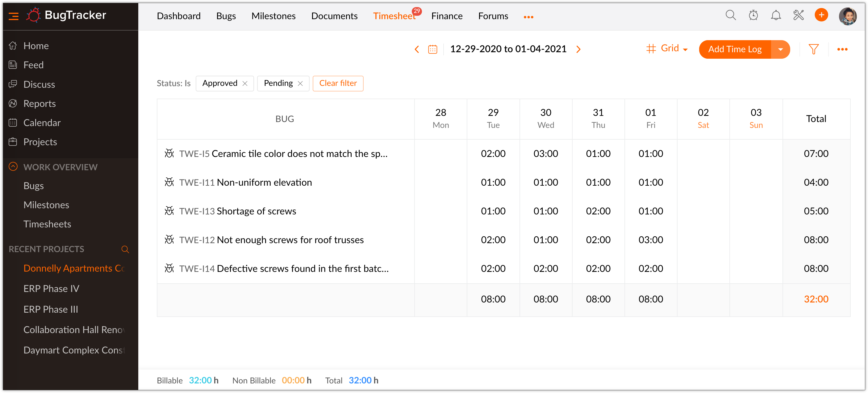Remove the Approved status filter
The width and height of the screenshot is (868, 393).
click(x=245, y=84)
